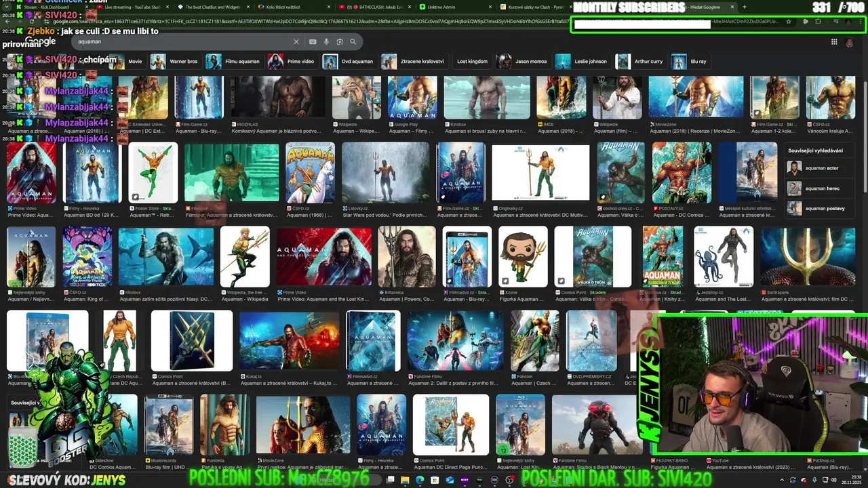Open the Comics Point DC Direct Page Punchers image

[451, 424]
